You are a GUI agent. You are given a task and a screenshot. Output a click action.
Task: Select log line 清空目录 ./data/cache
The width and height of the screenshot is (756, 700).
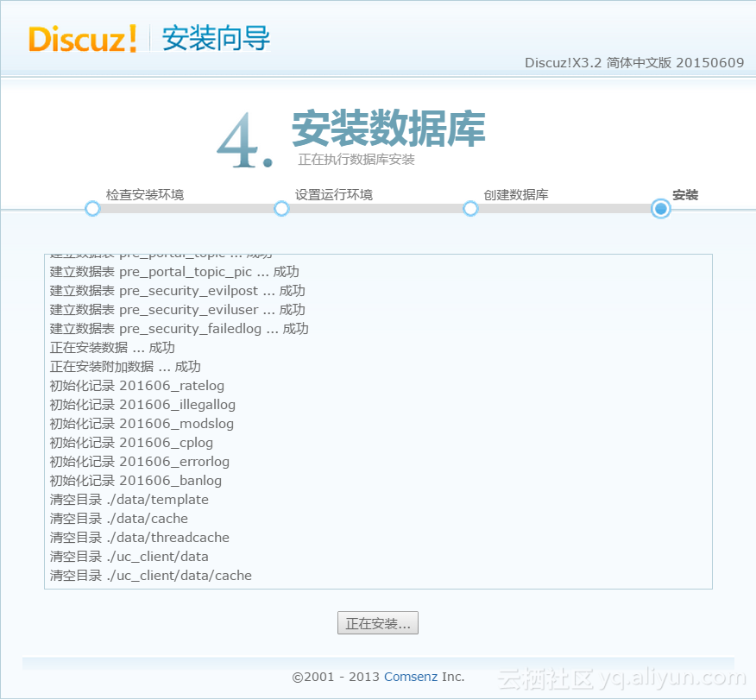118,519
